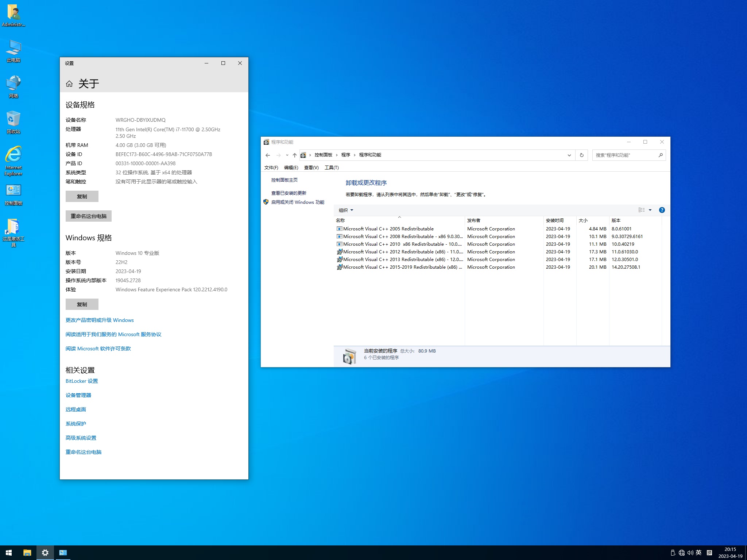Go back in the 程序和功能 window
The image size is (747, 560).
tap(268, 155)
